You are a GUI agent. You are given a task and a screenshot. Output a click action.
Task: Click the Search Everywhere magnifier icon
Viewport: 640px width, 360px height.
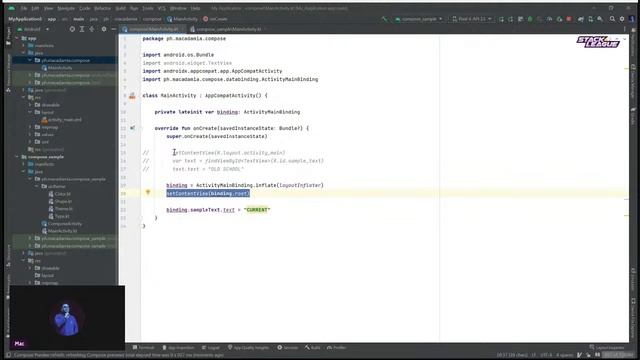coord(612,19)
